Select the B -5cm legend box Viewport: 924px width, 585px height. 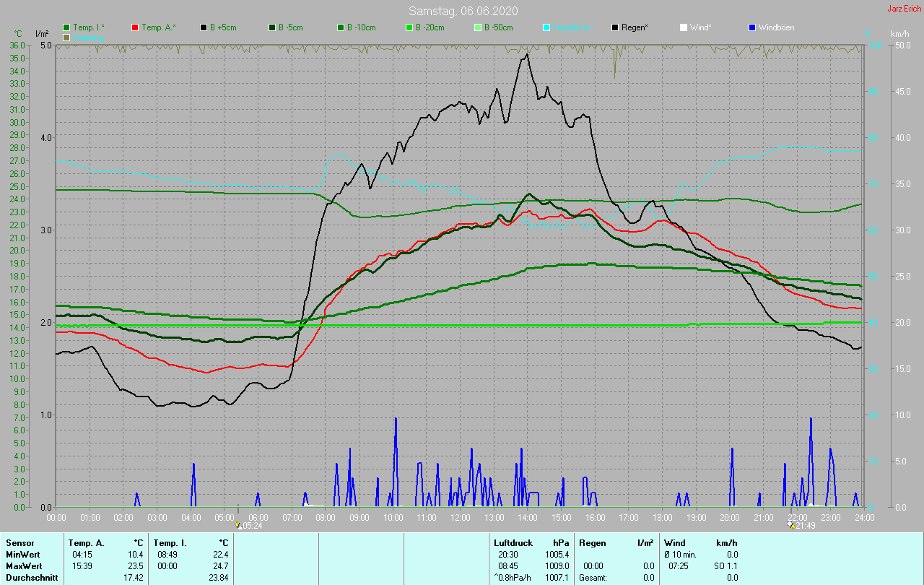[x=273, y=27]
